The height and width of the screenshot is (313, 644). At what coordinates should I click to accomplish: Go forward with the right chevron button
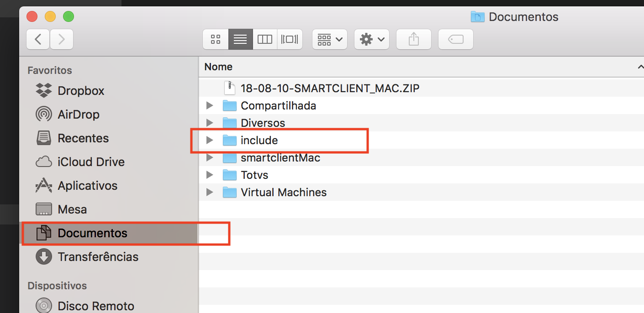(62, 39)
